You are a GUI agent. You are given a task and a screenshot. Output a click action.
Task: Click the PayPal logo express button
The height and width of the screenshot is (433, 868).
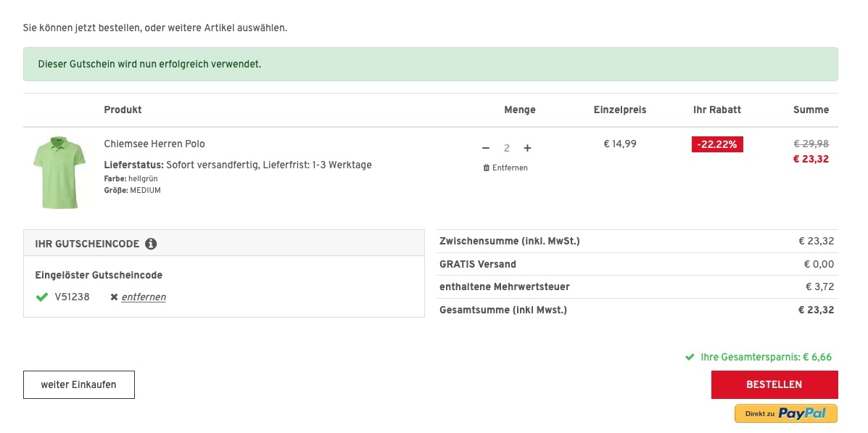point(785,413)
